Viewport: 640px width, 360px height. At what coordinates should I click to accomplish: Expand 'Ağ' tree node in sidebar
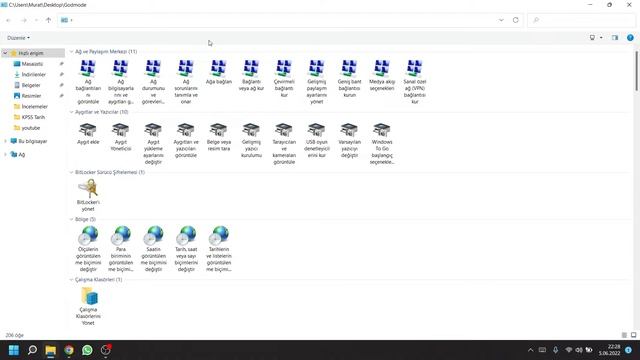coord(5,154)
